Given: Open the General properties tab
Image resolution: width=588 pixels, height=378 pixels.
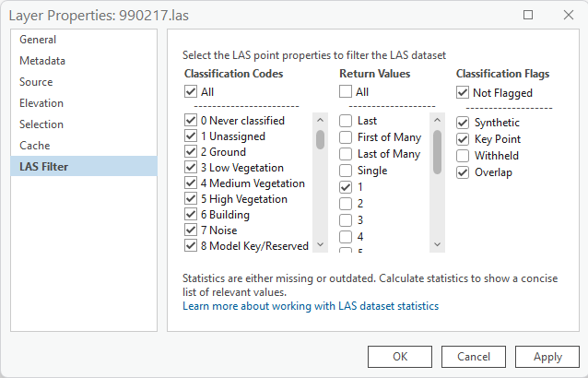Looking at the screenshot, I should pos(38,40).
